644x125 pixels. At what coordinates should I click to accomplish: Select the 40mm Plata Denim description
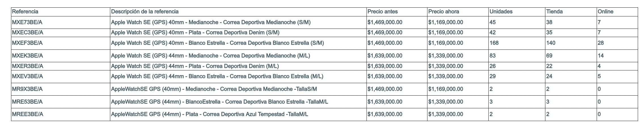195,33
